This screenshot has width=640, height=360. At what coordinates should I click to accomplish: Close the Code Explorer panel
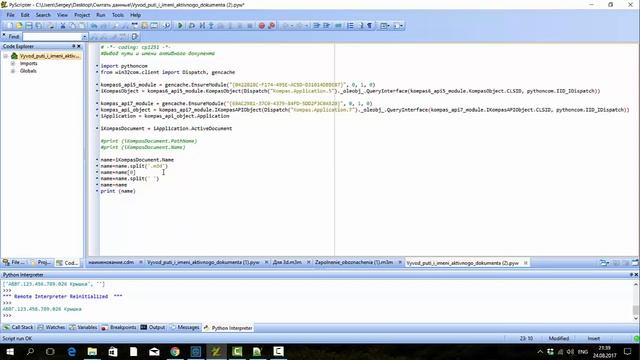click(x=79, y=47)
